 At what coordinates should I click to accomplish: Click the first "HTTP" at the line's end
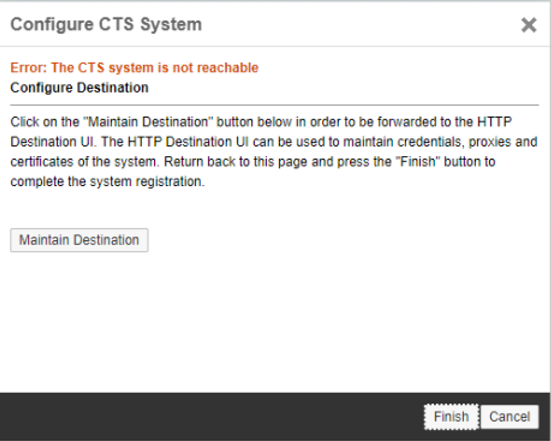click(x=494, y=122)
